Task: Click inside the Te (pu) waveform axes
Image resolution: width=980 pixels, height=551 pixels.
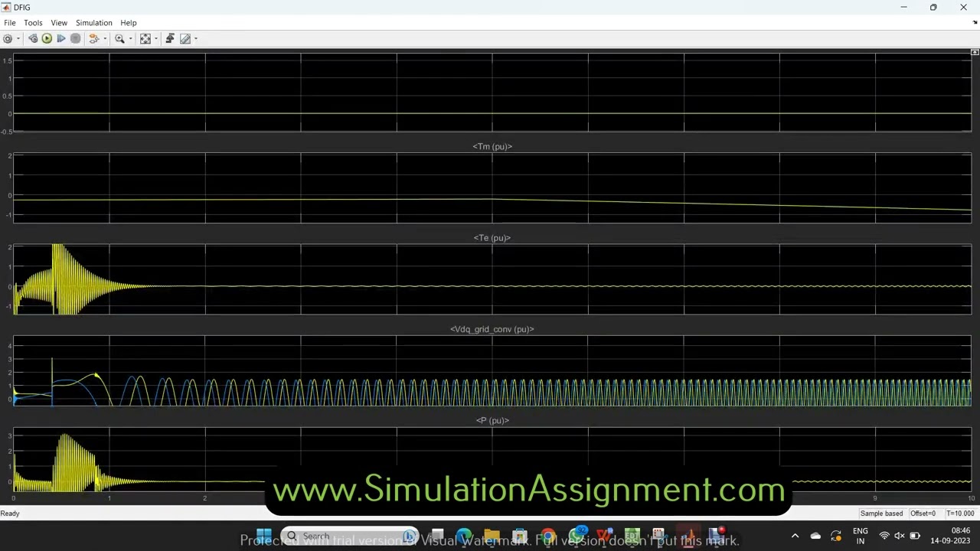Action: pos(492,279)
